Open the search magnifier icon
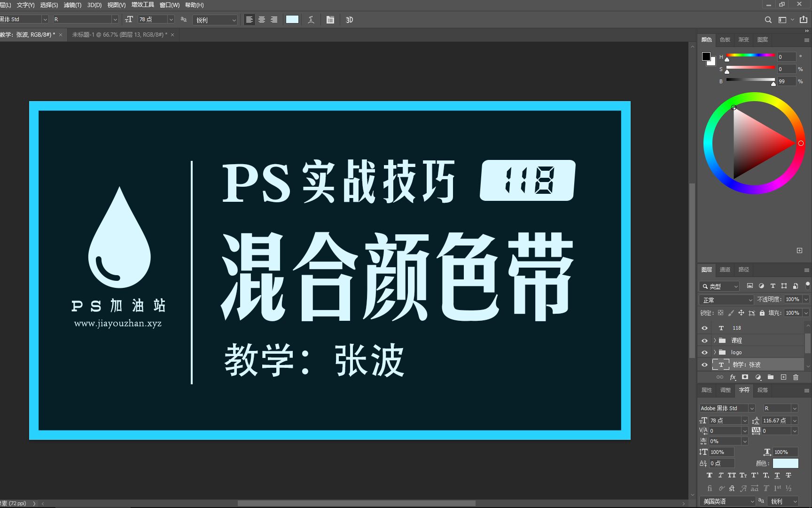Viewport: 812px width, 508px height. (x=768, y=20)
